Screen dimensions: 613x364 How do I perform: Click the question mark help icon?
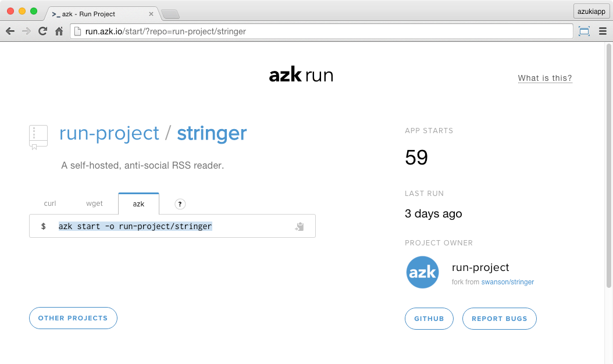[x=180, y=204]
